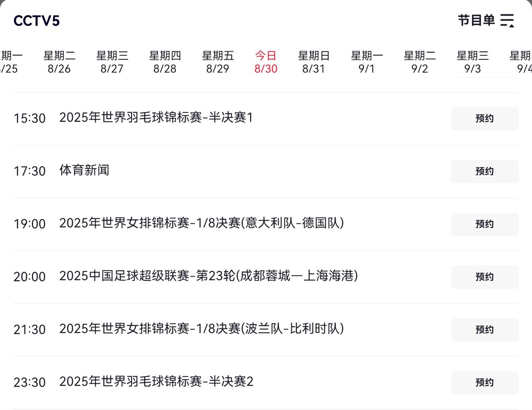Select the 星期二 8/26 date tab
The width and height of the screenshot is (532, 410).
pos(59,62)
